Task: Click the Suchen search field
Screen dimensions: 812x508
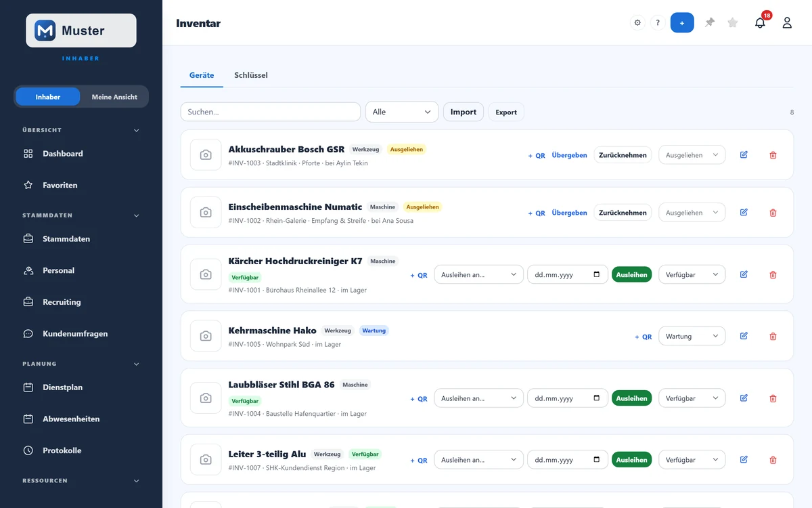Action: pyautogui.click(x=271, y=112)
